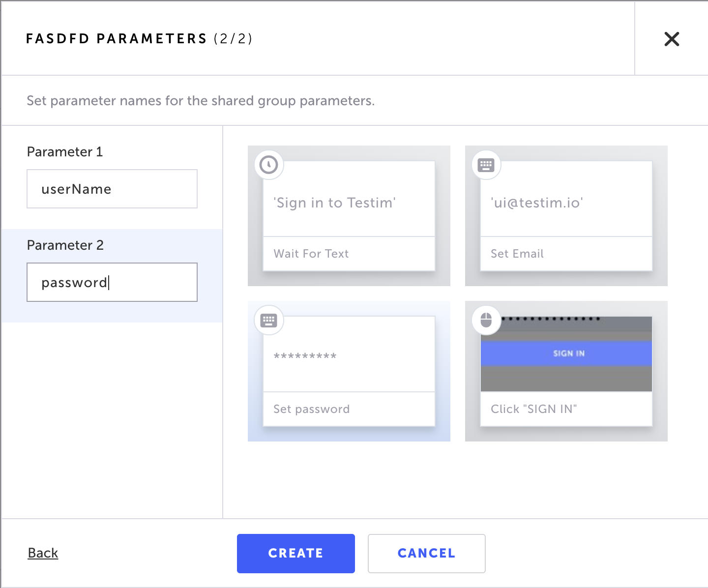The height and width of the screenshot is (588, 708).
Task: Click keyboard icon on Set Email step
Action: 486,165
